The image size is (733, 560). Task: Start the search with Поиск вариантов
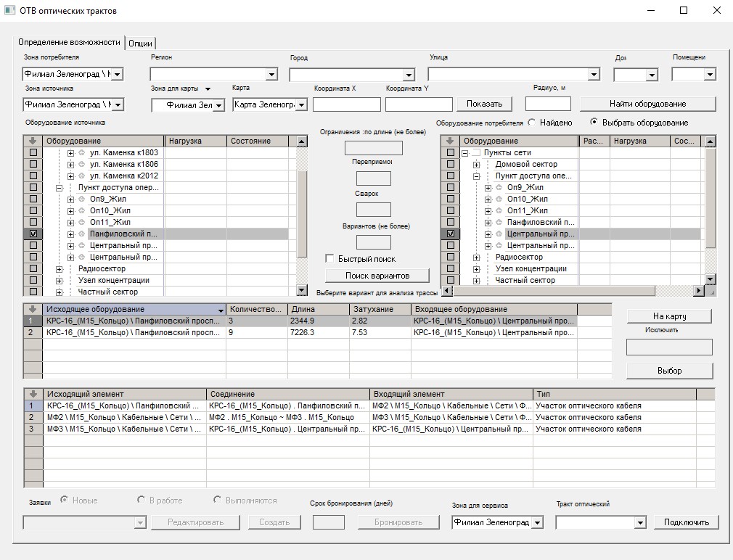click(x=377, y=276)
